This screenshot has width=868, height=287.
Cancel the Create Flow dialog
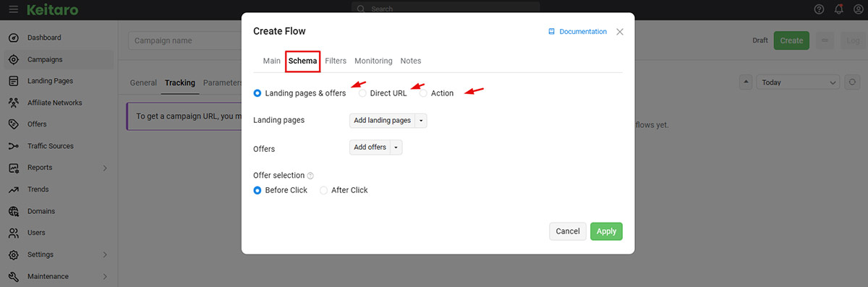point(568,231)
